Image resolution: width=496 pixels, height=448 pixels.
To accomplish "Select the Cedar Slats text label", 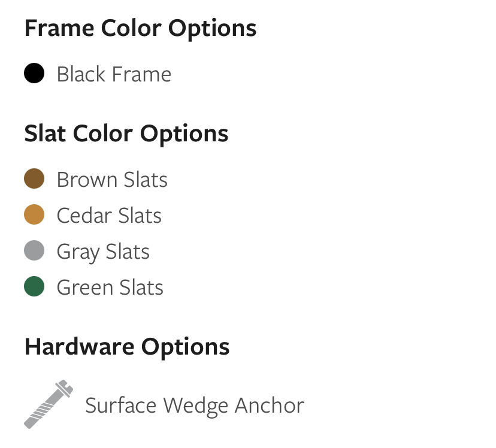I will point(109,216).
